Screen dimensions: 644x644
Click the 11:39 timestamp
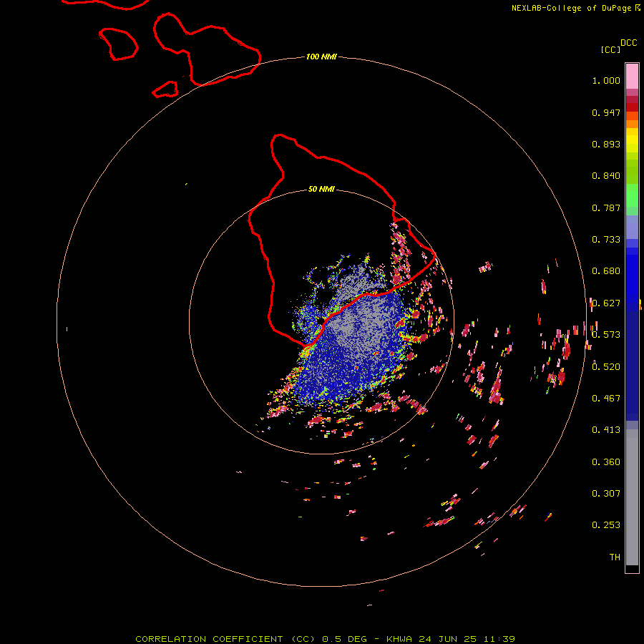tap(499, 639)
